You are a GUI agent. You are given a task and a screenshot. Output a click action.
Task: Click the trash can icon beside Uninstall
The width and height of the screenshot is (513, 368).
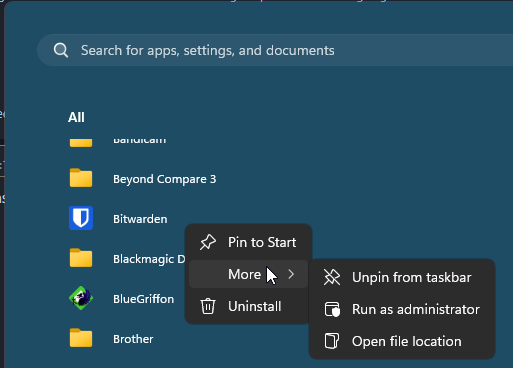pos(208,306)
